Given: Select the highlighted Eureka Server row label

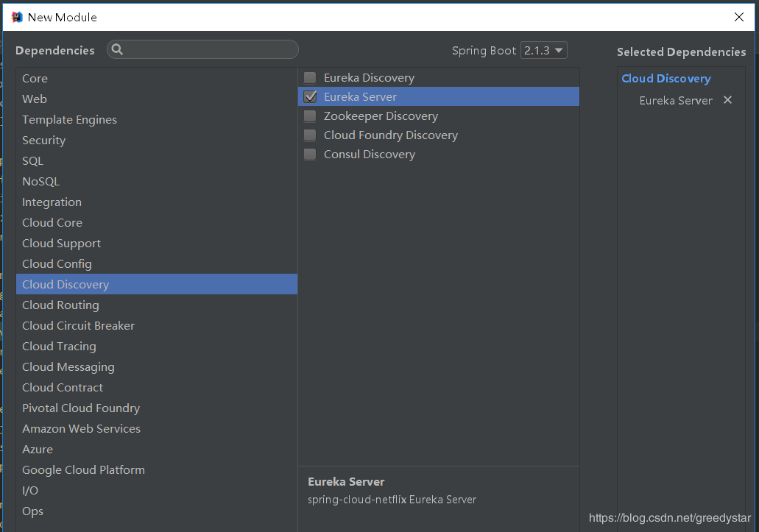Looking at the screenshot, I should [x=360, y=96].
